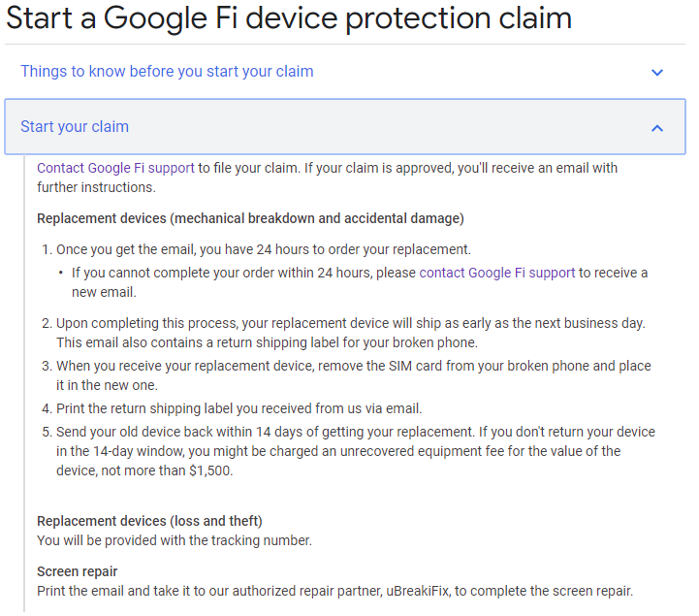This screenshot has height=616, width=699.
Task: Click the 'Replacement devices (loss and theft)' heading
Action: [149, 521]
